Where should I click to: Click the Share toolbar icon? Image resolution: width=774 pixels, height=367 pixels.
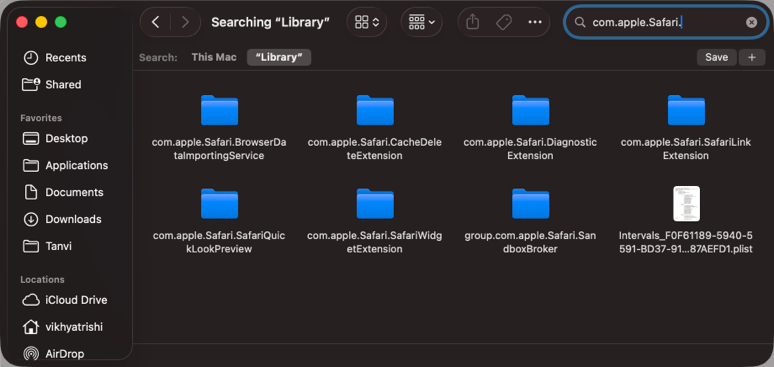tap(472, 22)
